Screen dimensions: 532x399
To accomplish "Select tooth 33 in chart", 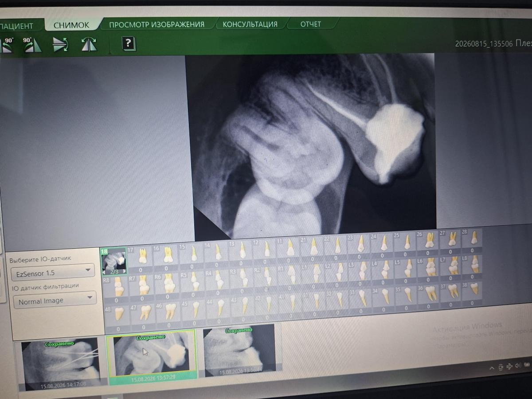I will (361, 300).
